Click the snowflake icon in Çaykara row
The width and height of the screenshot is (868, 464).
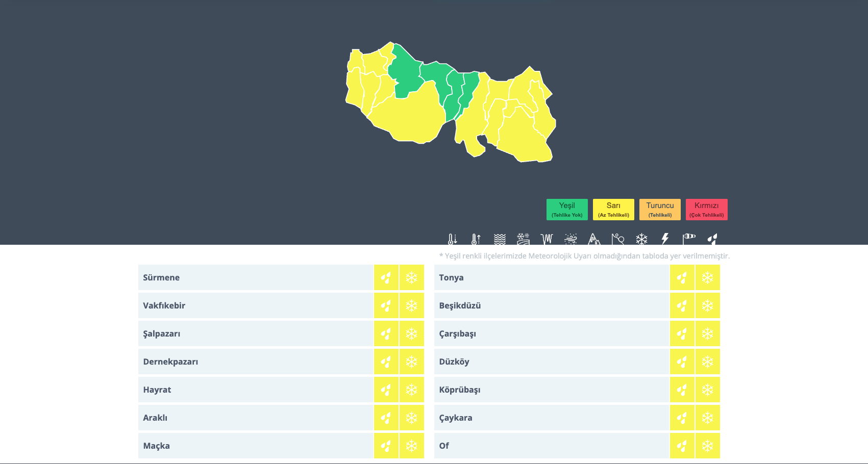(x=708, y=418)
